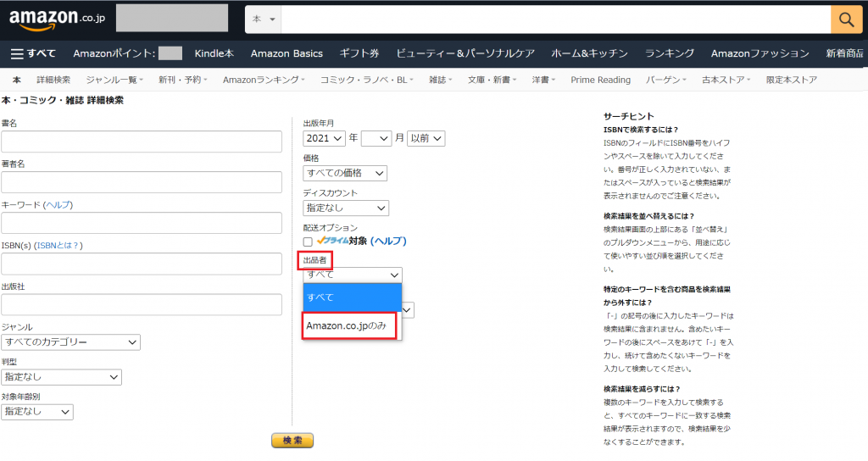868x461 pixels.
Task: Expand Amazonランキング subnav menu
Action: pyautogui.click(x=264, y=80)
